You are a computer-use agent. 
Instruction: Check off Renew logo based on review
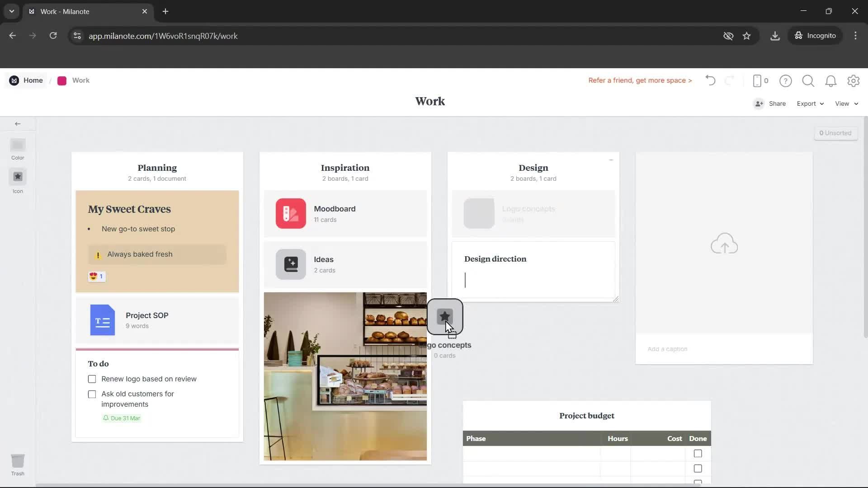point(92,379)
